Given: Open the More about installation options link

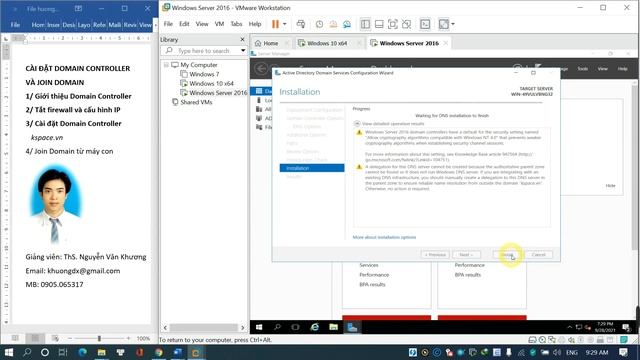Looking at the screenshot, I should [x=384, y=237].
